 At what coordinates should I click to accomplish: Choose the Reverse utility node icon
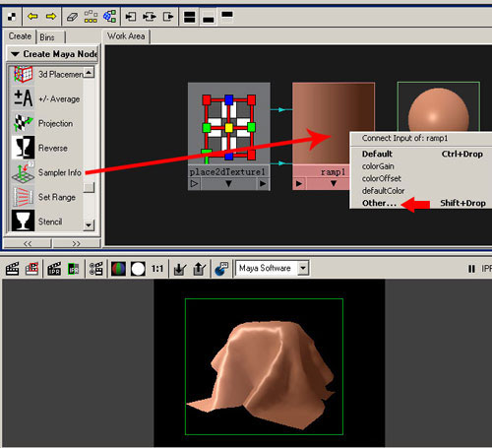pyautogui.click(x=23, y=148)
